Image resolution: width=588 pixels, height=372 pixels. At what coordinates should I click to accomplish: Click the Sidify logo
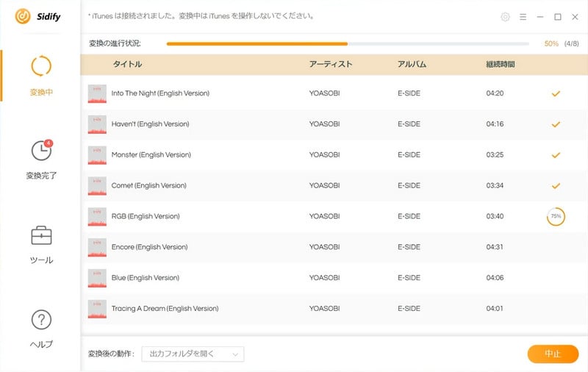click(x=37, y=16)
